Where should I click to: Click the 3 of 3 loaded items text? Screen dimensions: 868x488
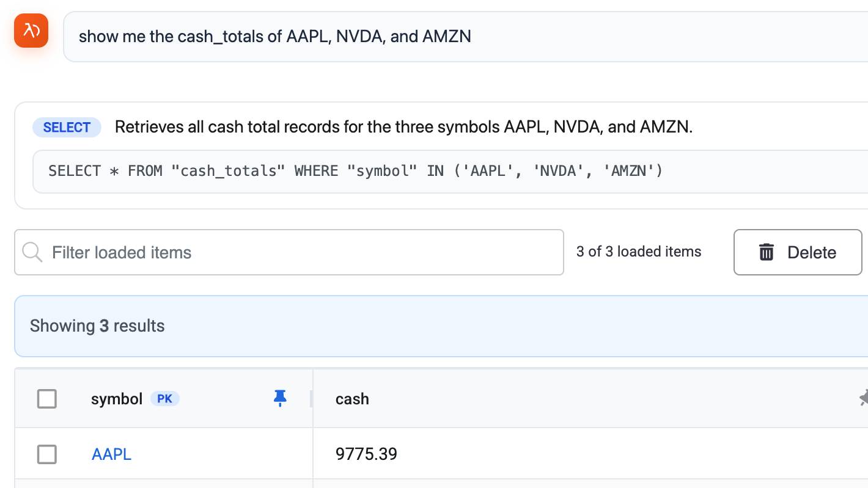[639, 252]
